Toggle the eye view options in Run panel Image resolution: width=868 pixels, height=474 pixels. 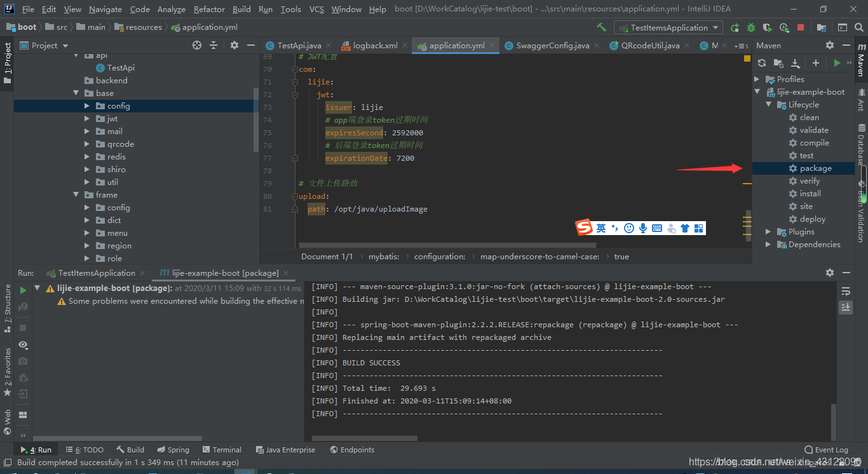23,344
